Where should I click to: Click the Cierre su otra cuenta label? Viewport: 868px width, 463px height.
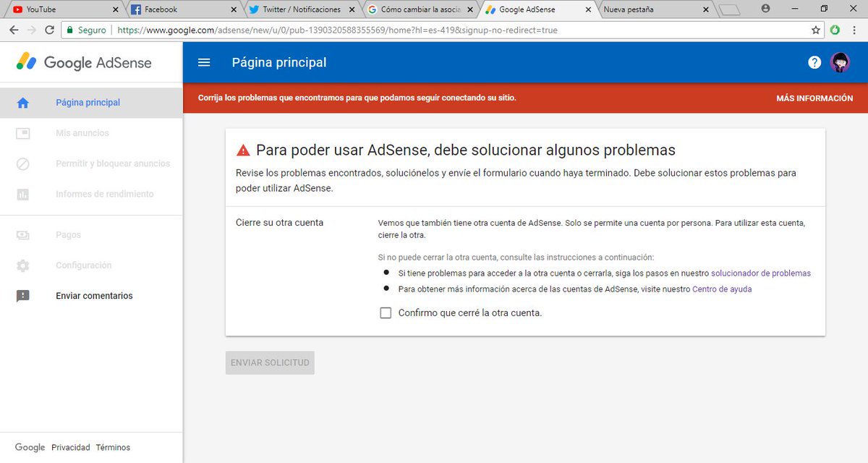[280, 223]
